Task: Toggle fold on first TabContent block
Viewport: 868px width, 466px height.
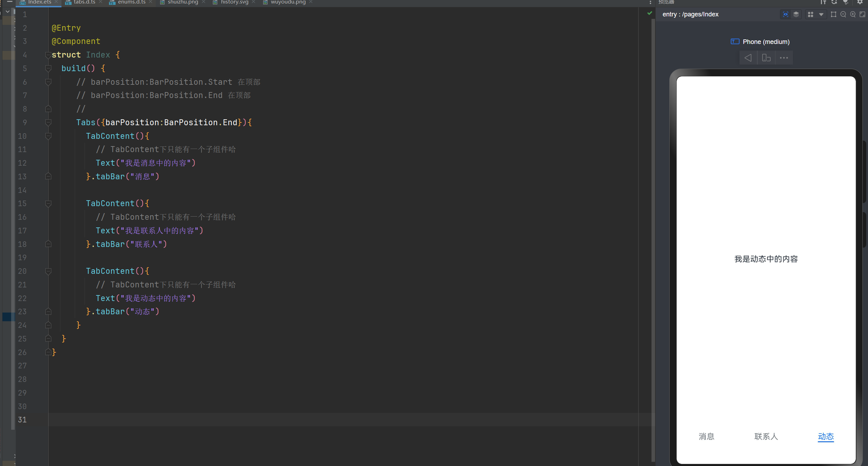Action: (x=48, y=136)
